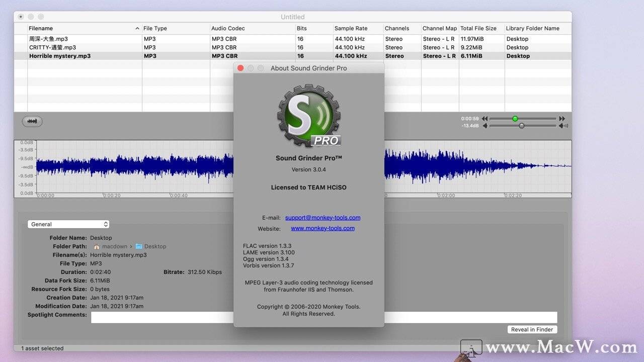Click the waveform near 0:02:00
The width and height of the screenshot is (644, 362).
(438, 166)
